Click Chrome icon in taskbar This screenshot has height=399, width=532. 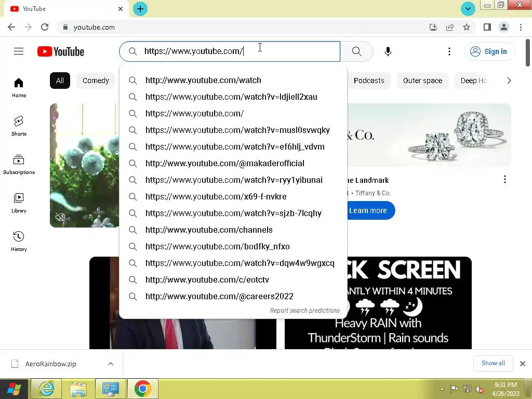point(143,389)
